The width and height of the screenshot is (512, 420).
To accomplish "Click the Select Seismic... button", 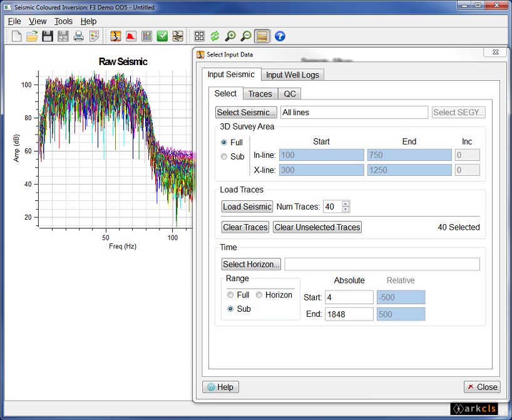I will click(x=246, y=112).
